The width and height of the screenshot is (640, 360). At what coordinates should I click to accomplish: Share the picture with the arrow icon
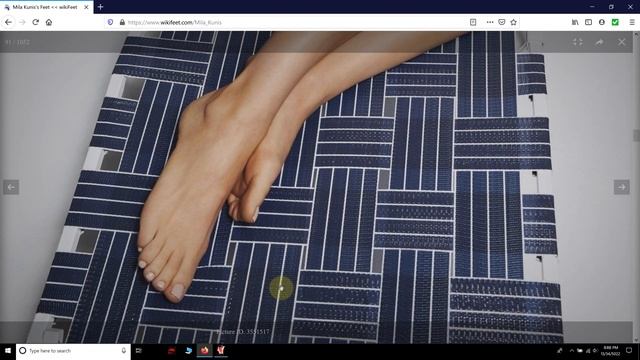click(x=599, y=42)
